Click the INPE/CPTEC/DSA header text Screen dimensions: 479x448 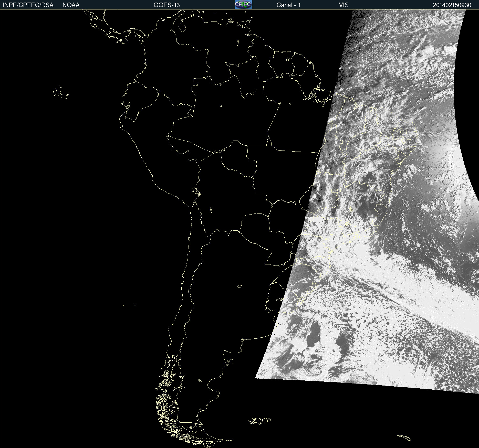pyautogui.click(x=28, y=5)
